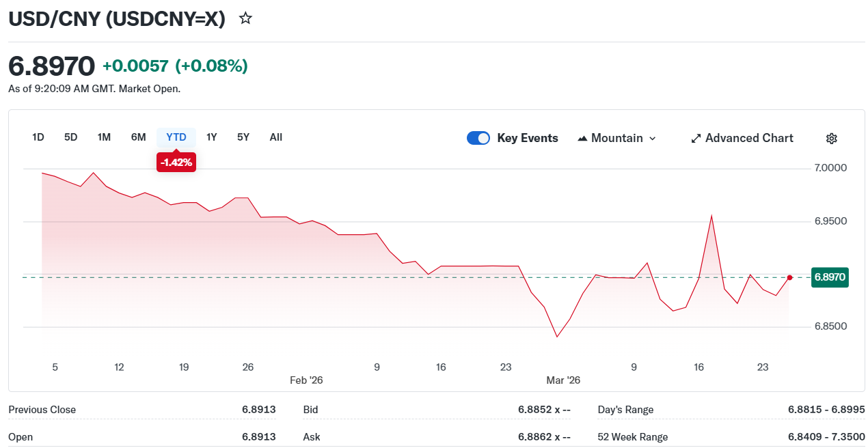868x448 pixels.
Task: Show the 5Y chart range
Action: pos(243,137)
